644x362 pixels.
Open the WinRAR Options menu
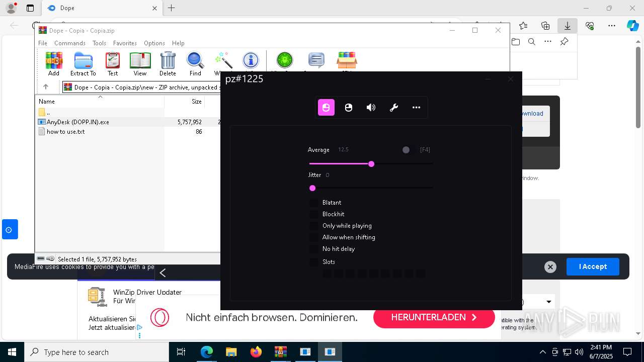tap(154, 43)
